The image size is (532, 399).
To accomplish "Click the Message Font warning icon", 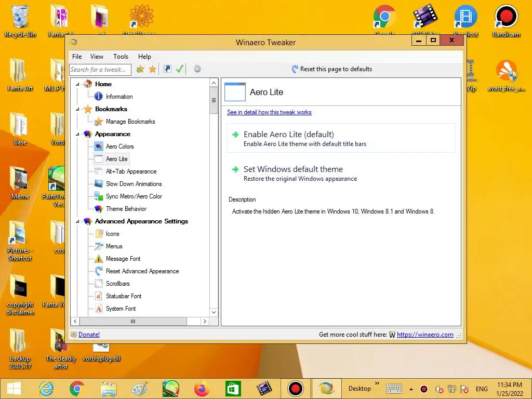I will [98, 259].
